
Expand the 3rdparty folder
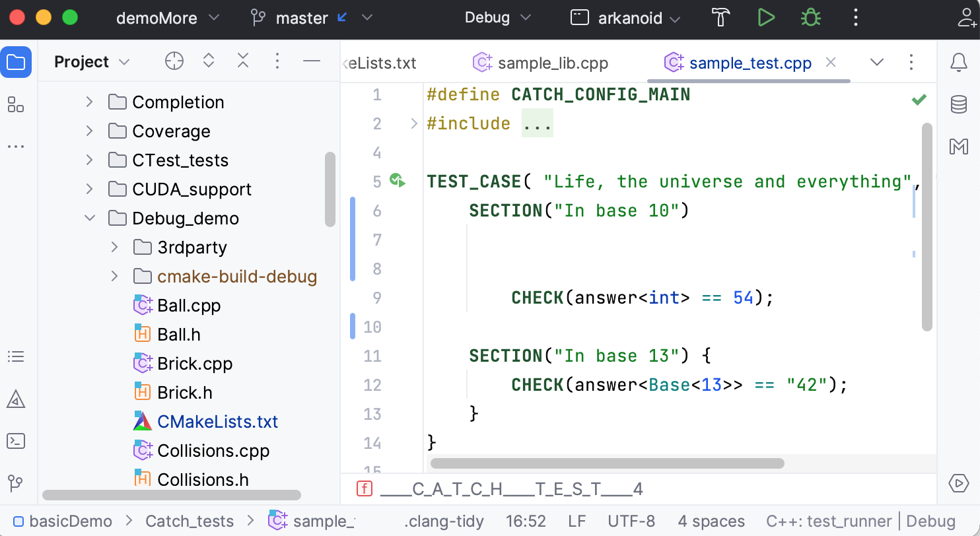(x=115, y=248)
